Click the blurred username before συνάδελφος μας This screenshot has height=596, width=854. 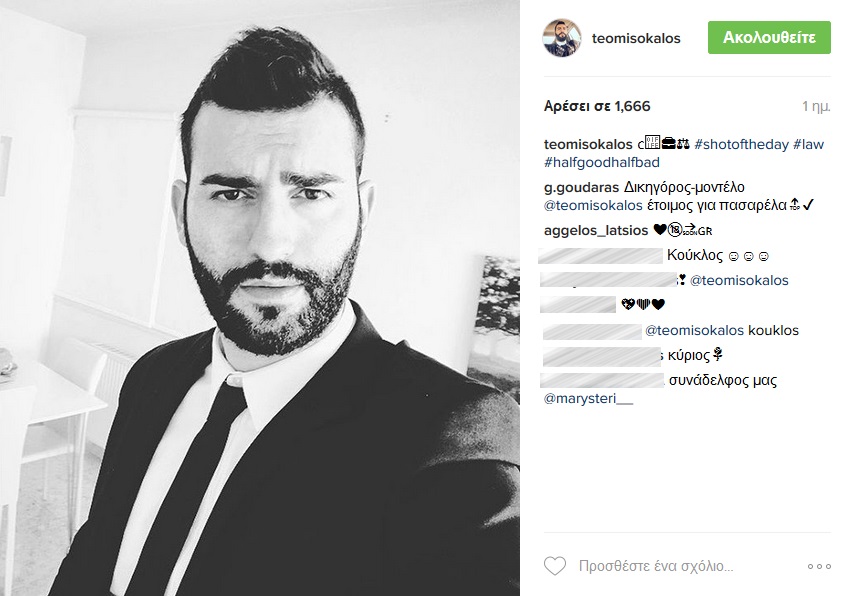(602, 380)
